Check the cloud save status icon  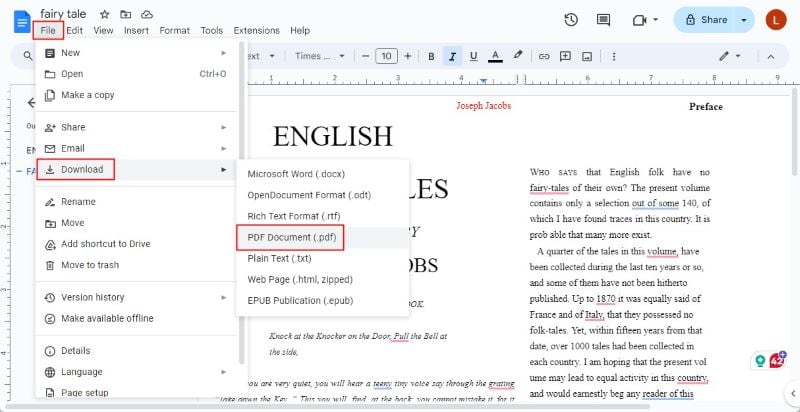(x=147, y=14)
